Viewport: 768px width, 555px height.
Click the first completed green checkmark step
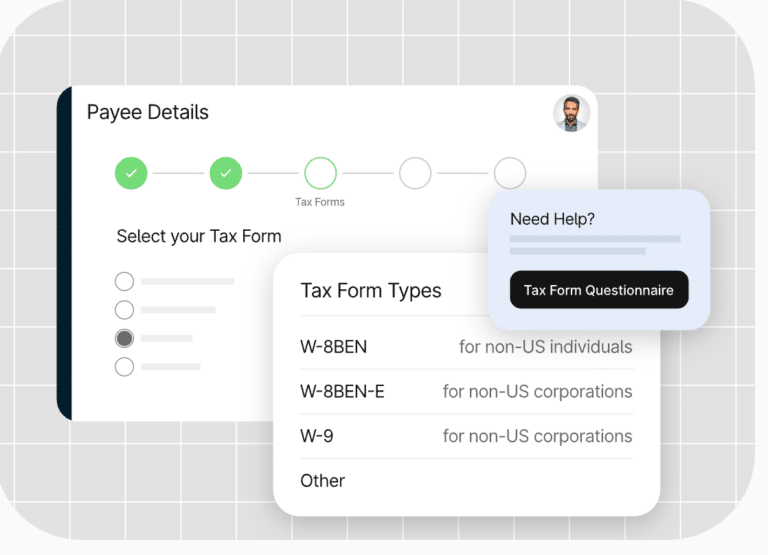pyautogui.click(x=131, y=173)
